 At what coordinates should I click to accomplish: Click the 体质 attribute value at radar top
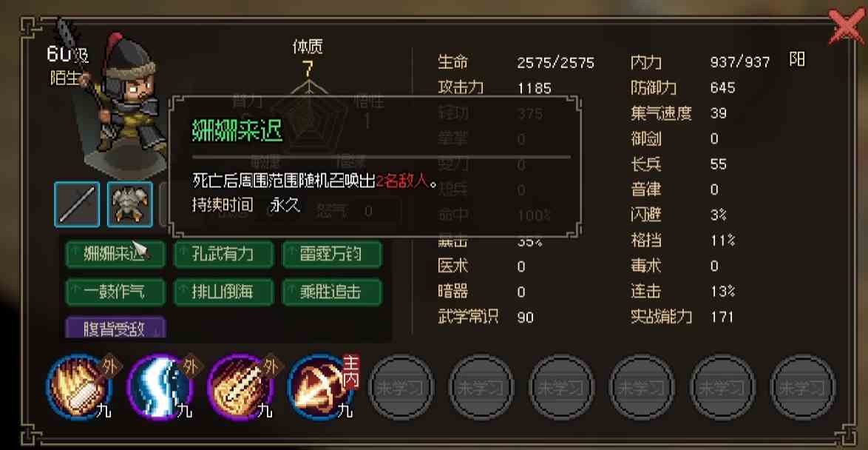pyautogui.click(x=308, y=69)
